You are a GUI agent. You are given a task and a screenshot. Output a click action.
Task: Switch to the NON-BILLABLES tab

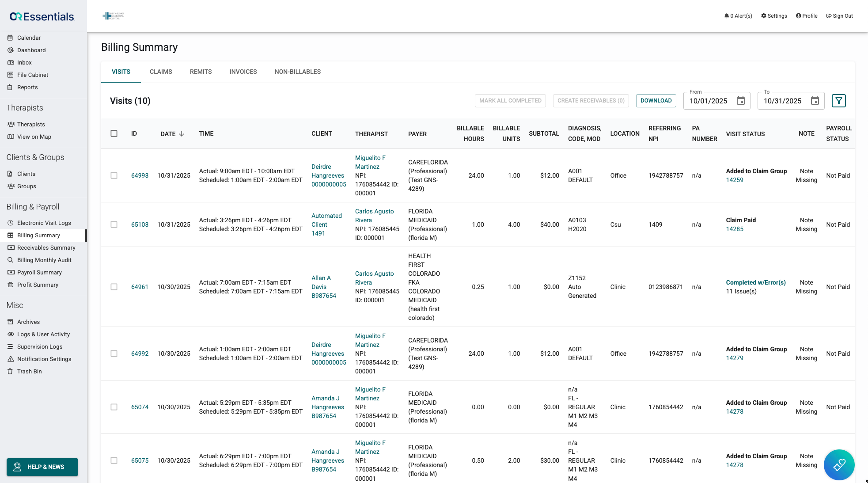pyautogui.click(x=297, y=72)
